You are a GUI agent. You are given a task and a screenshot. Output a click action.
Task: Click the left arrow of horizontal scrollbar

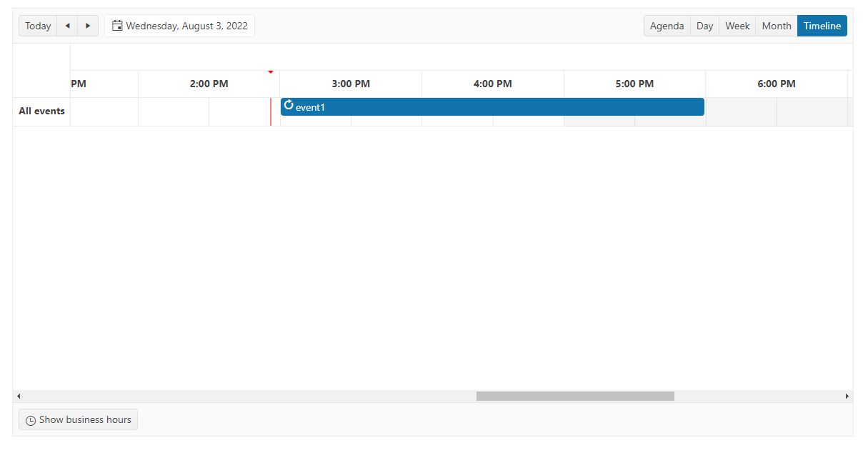19,396
